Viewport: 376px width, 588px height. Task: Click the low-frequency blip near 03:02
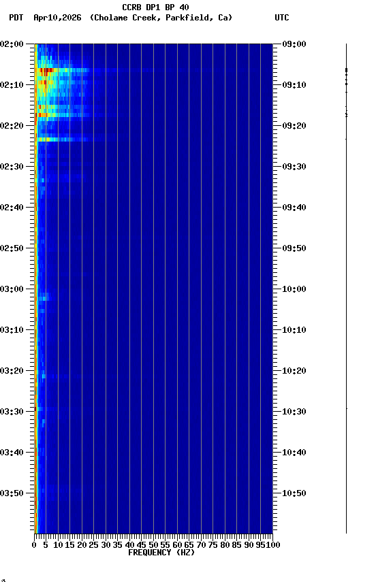point(44,299)
